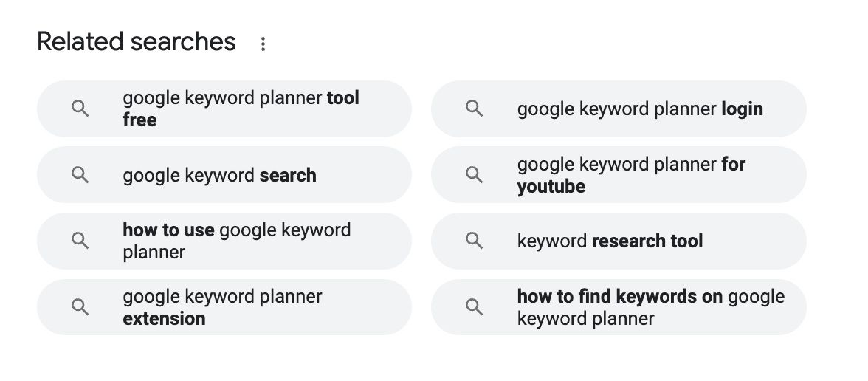Open the 'keyword research tool' related search text
The image size is (868, 381).
click(610, 241)
